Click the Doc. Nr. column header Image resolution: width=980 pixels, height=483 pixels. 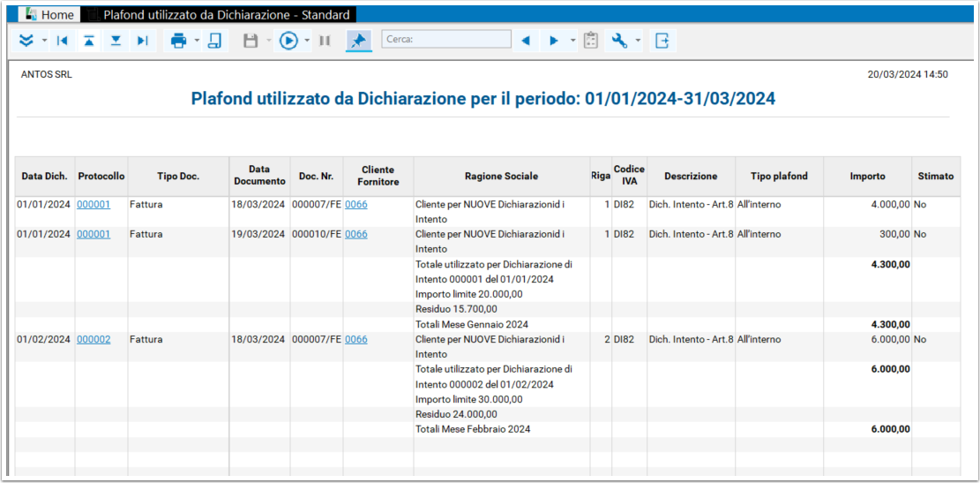(x=317, y=177)
